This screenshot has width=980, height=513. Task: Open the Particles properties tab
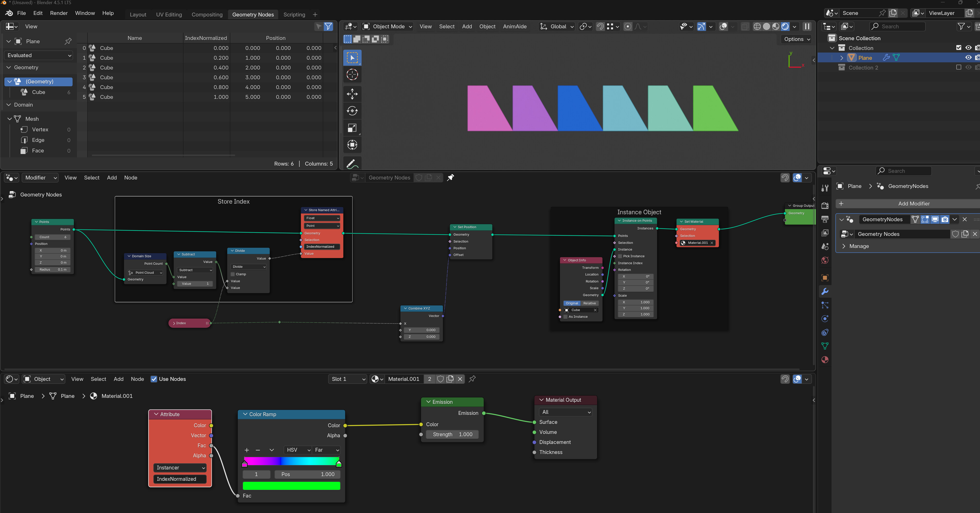click(x=825, y=305)
